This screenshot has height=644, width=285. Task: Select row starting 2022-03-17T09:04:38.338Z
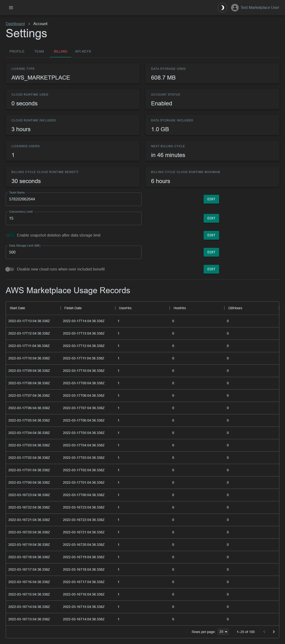142,371
